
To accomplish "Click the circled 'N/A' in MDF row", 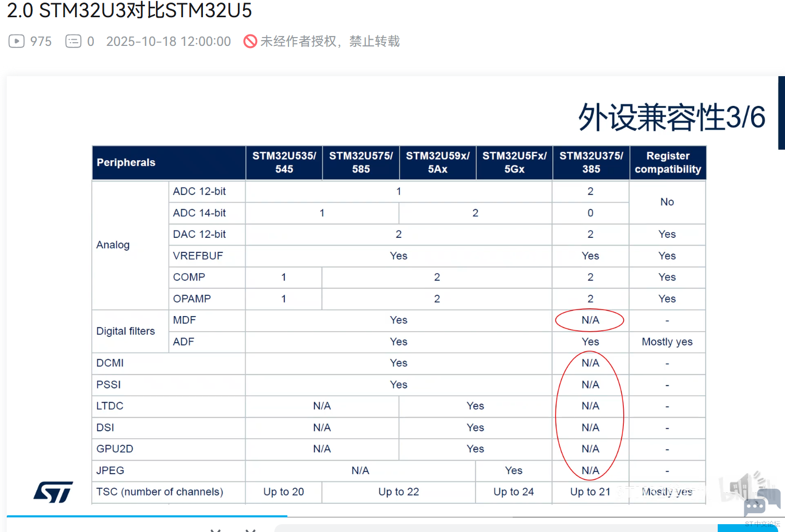I will [x=590, y=320].
